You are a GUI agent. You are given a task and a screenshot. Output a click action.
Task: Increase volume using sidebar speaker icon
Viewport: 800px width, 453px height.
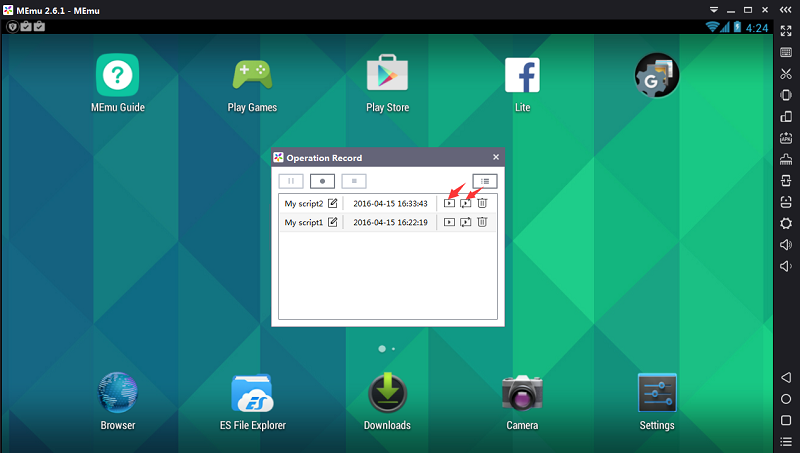[x=785, y=245]
